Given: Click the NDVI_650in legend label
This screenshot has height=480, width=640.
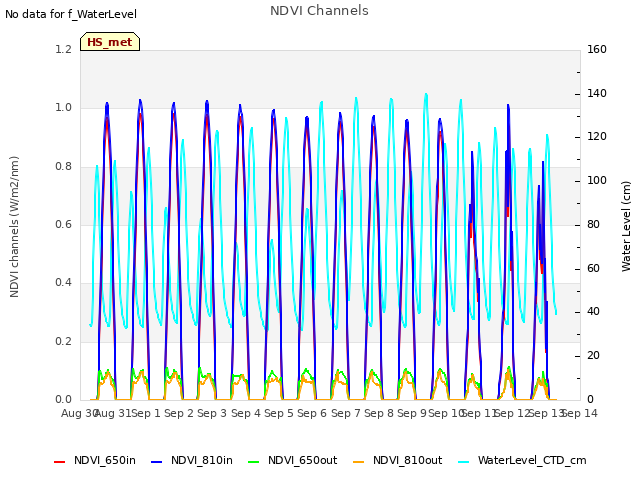Looking at the screenshot, I should coord(105,460).
